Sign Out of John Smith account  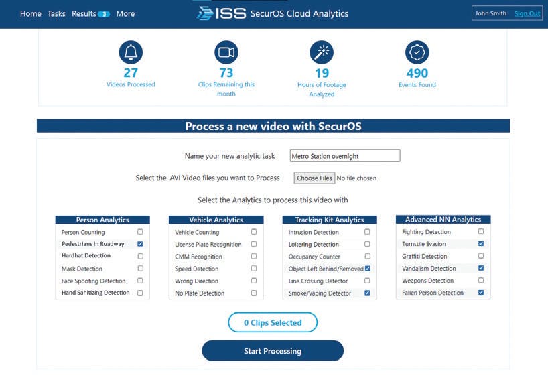coord(527,13)
